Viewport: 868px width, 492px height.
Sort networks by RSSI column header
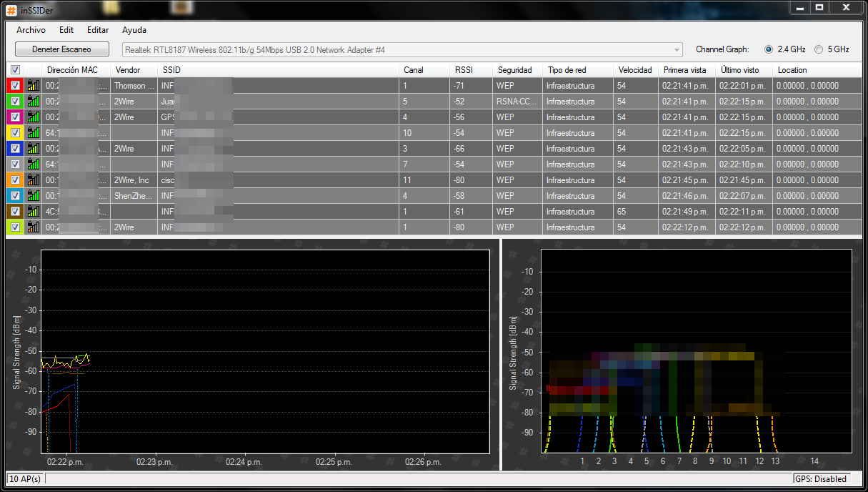(x=463, y=70)
